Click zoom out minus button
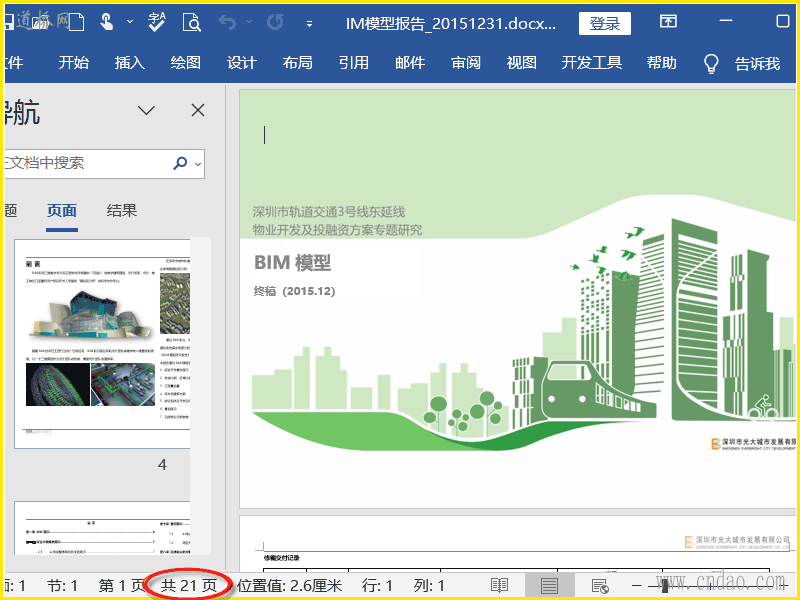 click(636, 586)
